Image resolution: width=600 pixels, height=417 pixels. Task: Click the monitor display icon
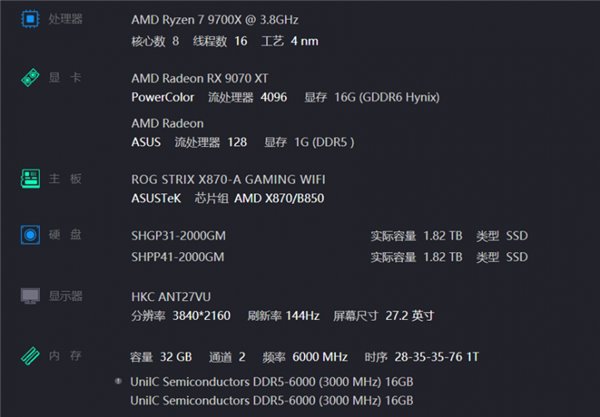pos(30,296)
